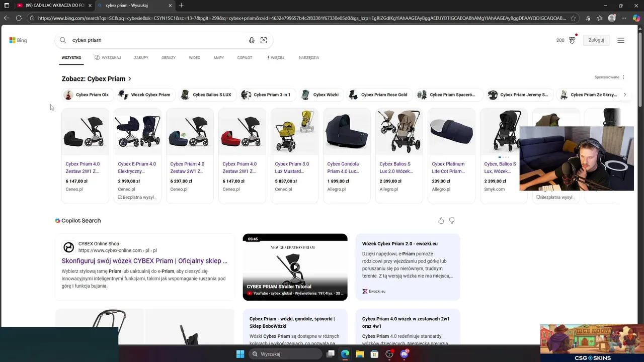Viewport: 644px width, 362px height.
Task: Open Cybex Priam BoboWózki result
Action: click(x=292, y=322)
